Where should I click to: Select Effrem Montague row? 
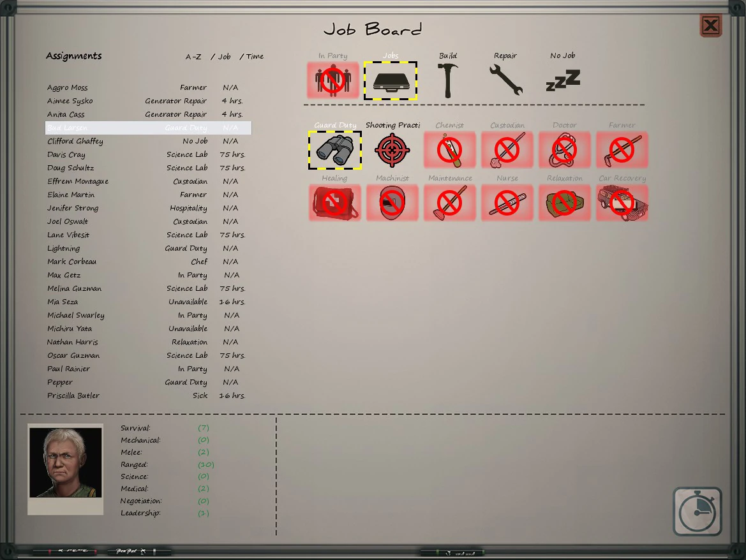click(x=148, y=181)
